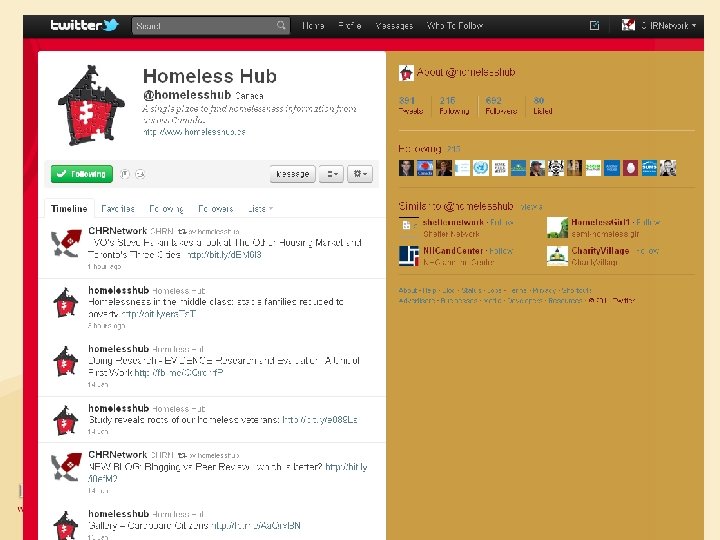This screenshot has height=540, width=720.
Task: Open the homelesshub.ca website link
Action: click(195, 132)
